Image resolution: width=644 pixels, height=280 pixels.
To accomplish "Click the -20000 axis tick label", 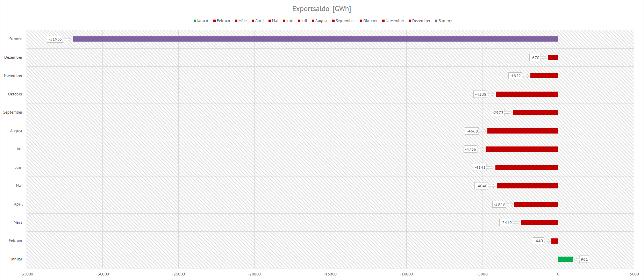I will coord(254,274).
